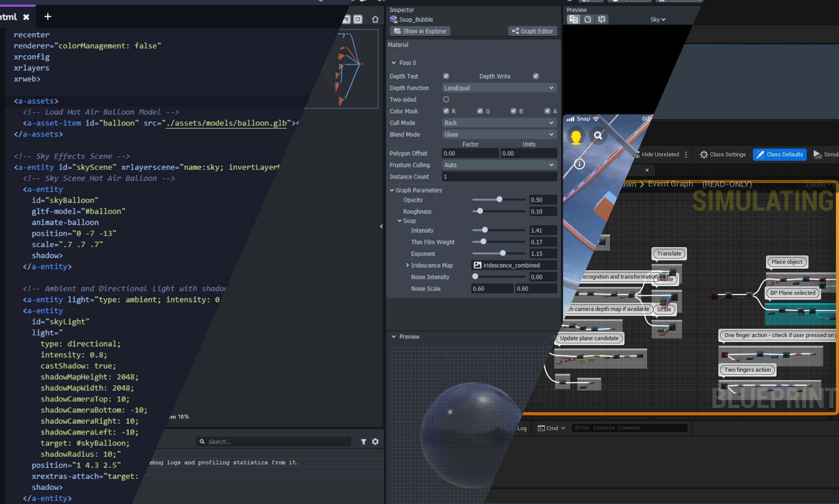Click the home icon above the graph
This screenshot has width=839, height=504.
coord(375,19)
